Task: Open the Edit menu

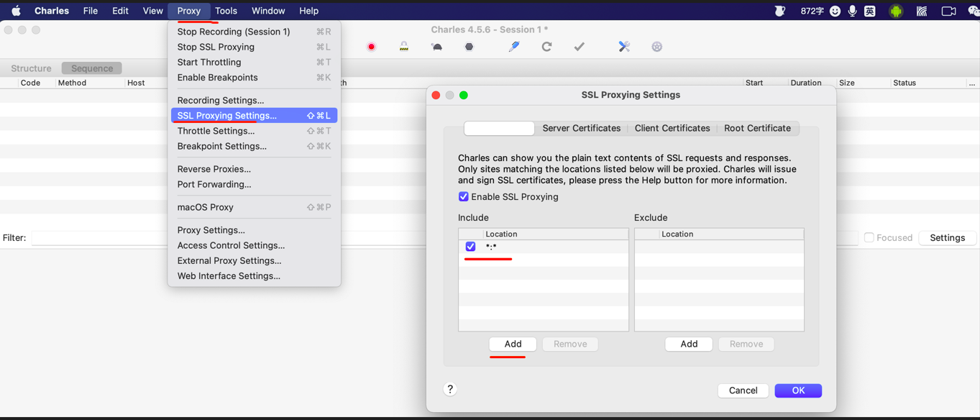Action: (x=120, y=11)
